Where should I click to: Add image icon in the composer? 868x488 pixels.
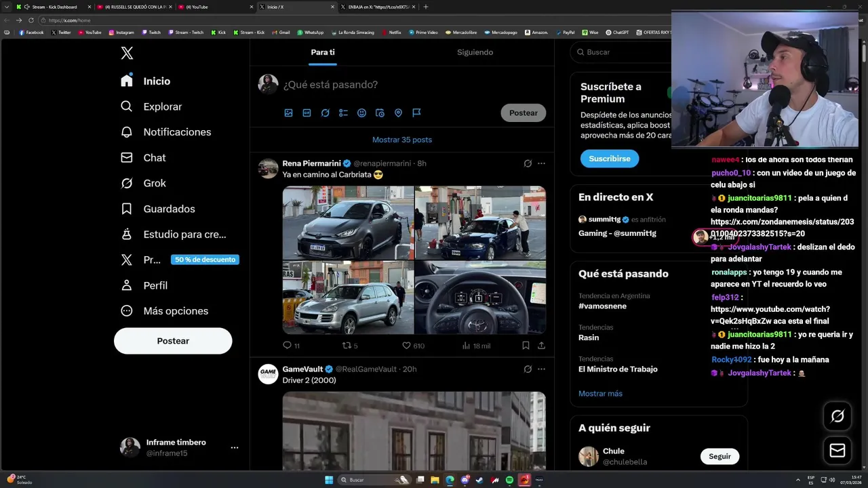click(x=288, y=113)
